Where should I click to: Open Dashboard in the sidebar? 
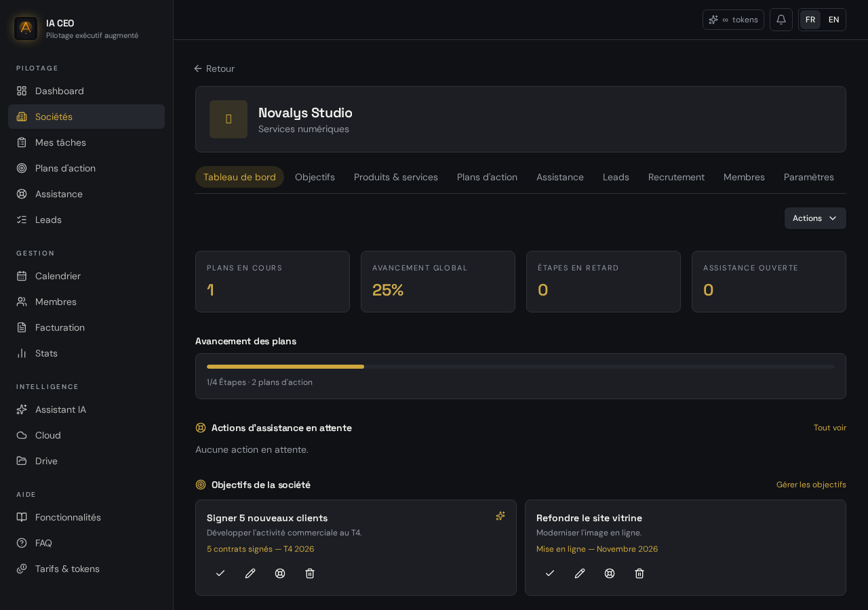[x=86, y=91]
